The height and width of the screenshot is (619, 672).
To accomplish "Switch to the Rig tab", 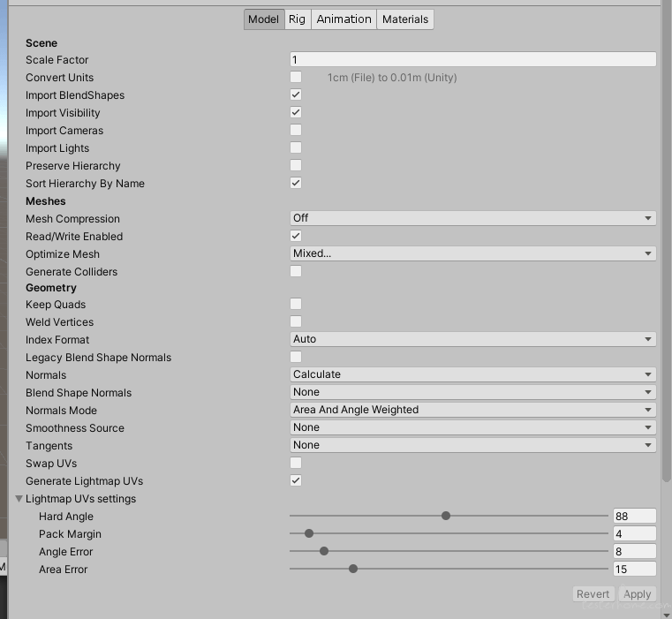I will point(298,19).
